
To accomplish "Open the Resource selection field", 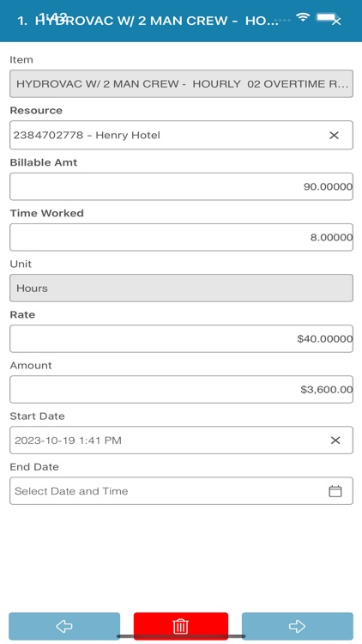I will [181, 135].
